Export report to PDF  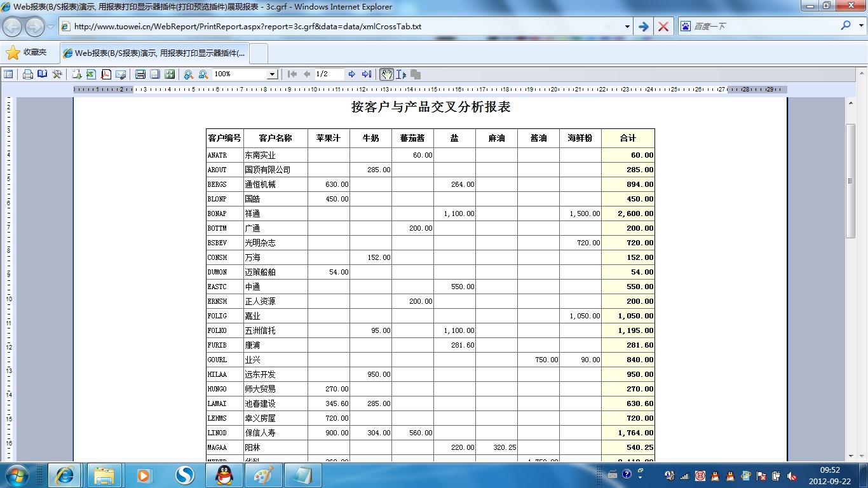tap(106, 74)
